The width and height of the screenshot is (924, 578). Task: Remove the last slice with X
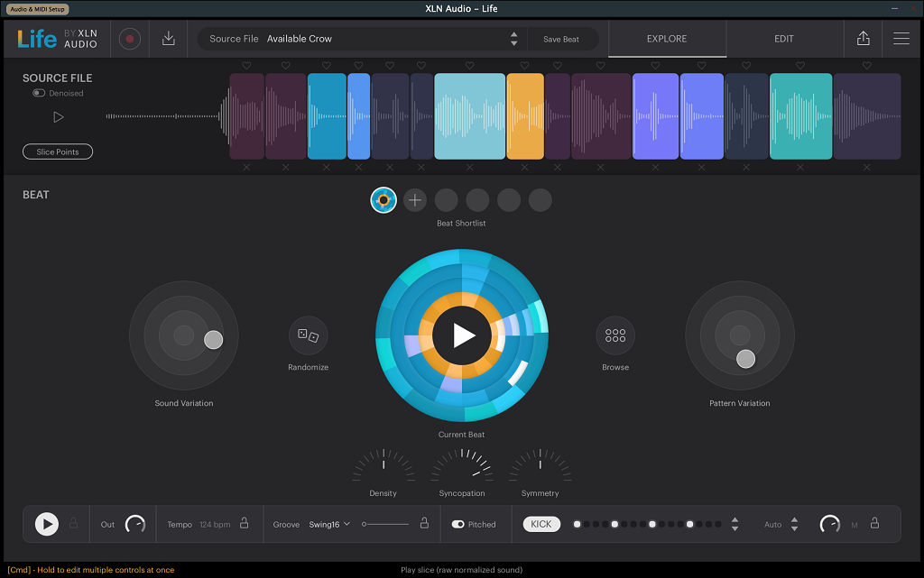[867, 167]
